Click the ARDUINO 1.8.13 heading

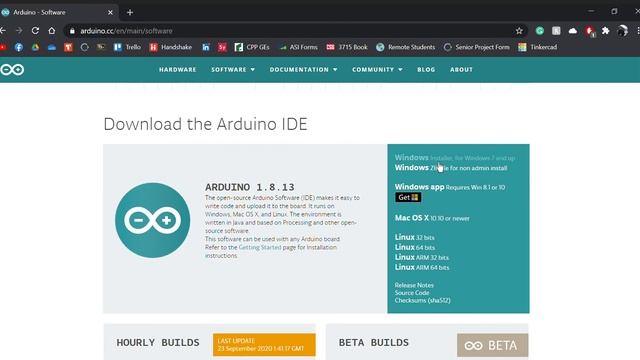(x=250, y=187)
